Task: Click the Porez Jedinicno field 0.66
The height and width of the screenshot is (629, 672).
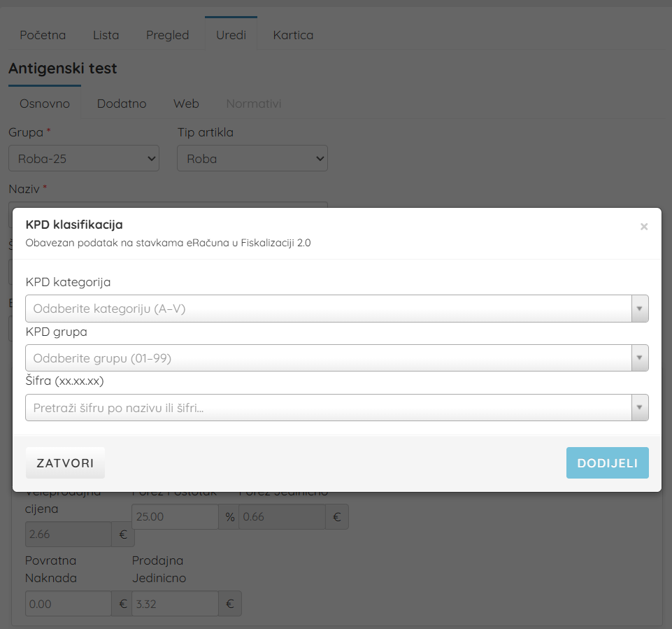Action: (282, 516)
